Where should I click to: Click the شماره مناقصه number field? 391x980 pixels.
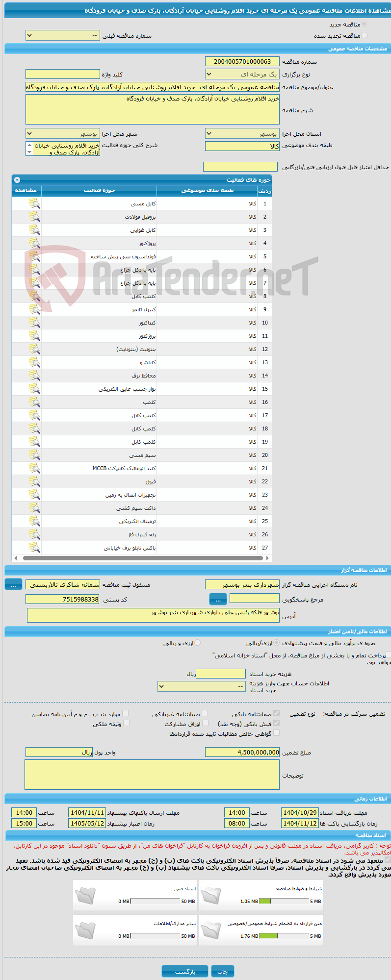[242, 61]
